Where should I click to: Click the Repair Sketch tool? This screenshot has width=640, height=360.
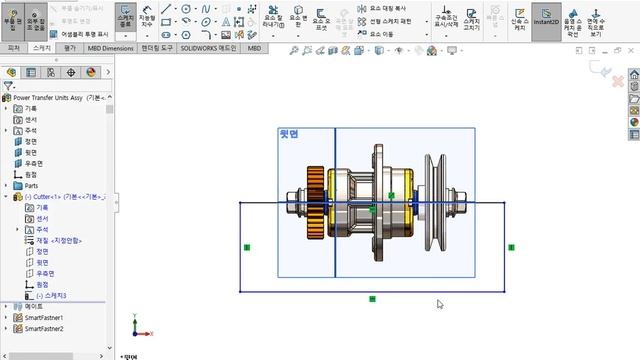pos(471,18)
